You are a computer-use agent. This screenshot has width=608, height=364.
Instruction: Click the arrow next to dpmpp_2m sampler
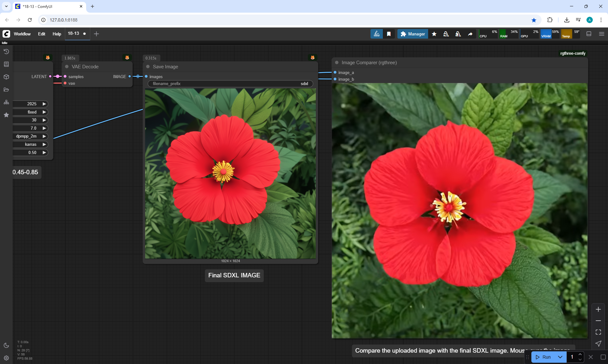coord(44,136)
